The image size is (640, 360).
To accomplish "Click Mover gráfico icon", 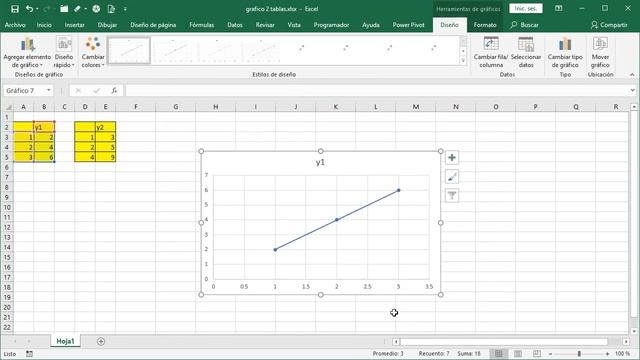I will (600, 52).
